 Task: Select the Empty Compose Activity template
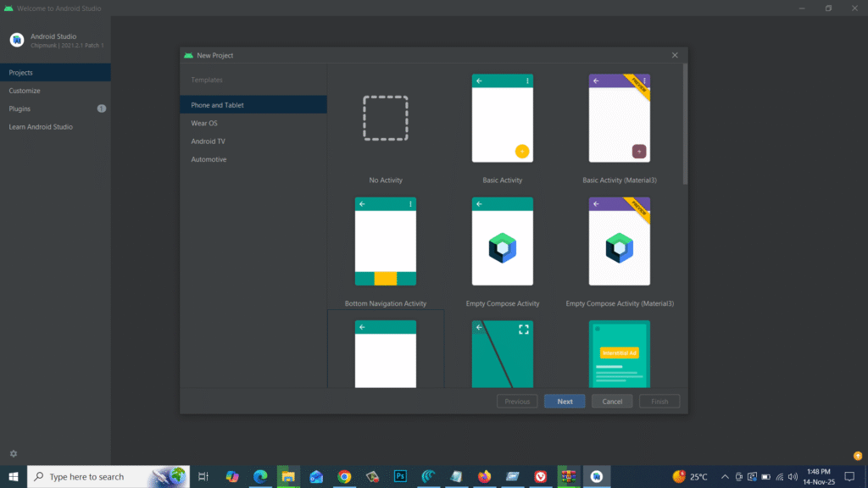point(502,241)
